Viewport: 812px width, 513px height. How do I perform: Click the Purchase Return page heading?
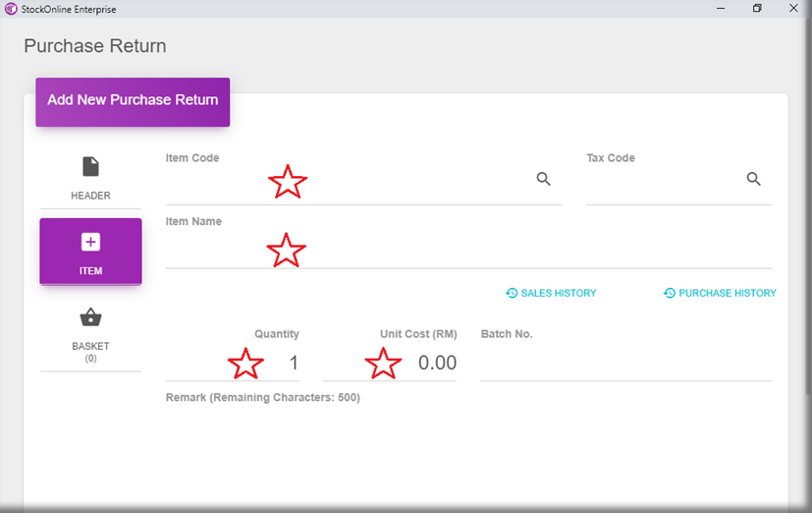tap(95, 46)
